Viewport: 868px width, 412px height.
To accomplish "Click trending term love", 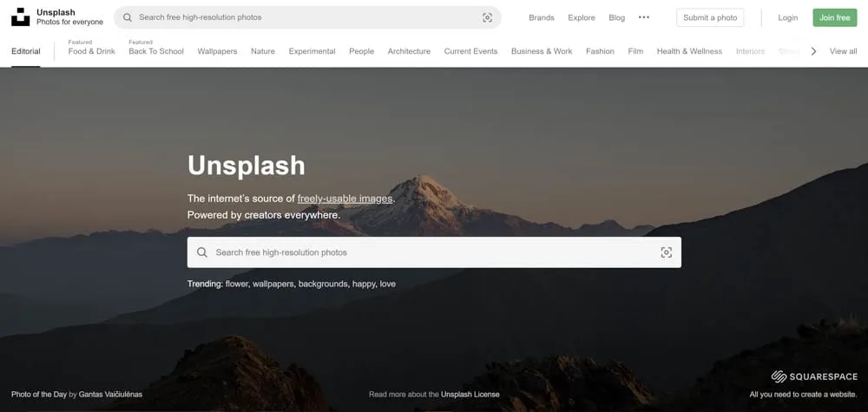I will point(387,284).
